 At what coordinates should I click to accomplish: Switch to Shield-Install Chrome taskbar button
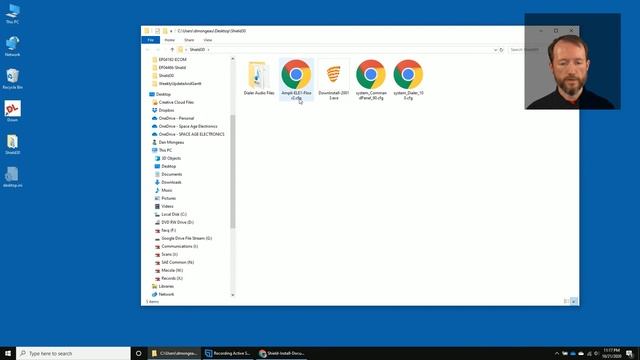[282, 353]
